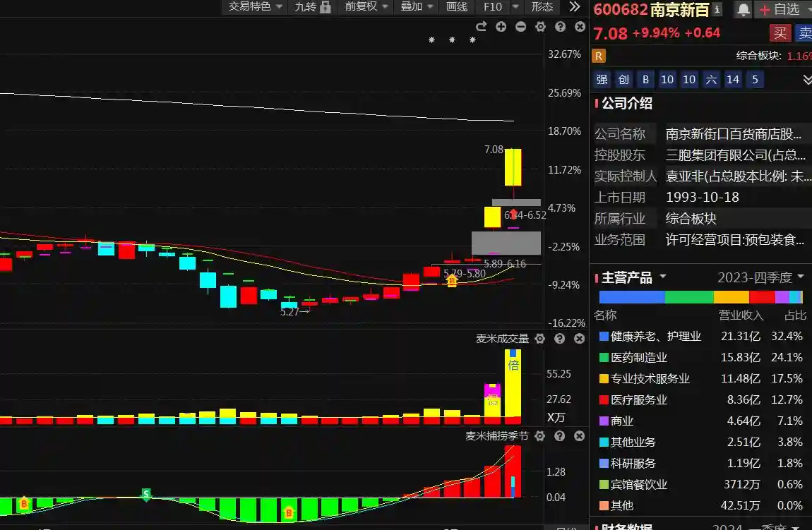The image size is (812, 530).
Task: Click the red 买 buy button
Action: click(x=780, y=32)
